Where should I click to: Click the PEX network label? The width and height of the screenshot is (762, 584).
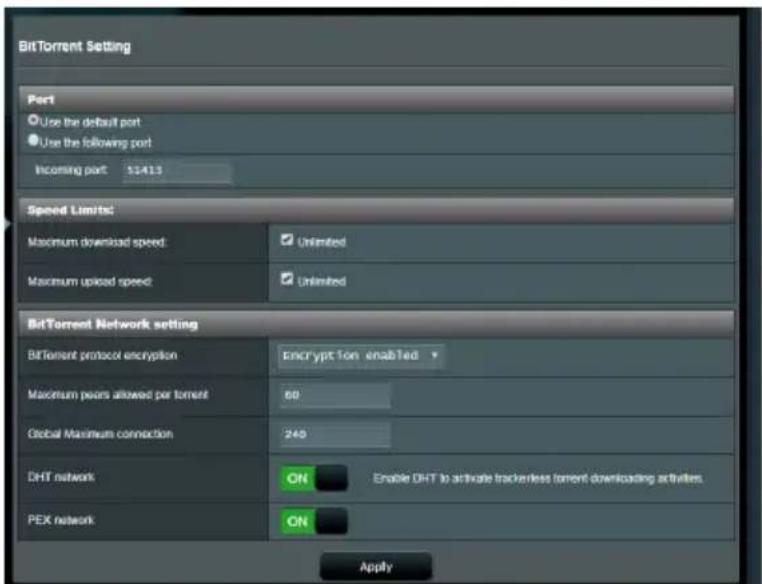61,520
